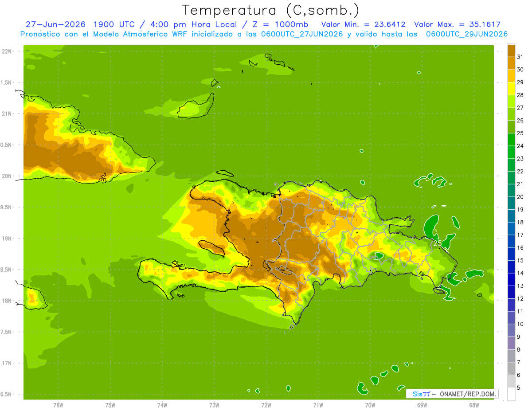Click the purple legend band between 9 and 10
Viewport: 532px width, 411px height.
tap(511, 330)
